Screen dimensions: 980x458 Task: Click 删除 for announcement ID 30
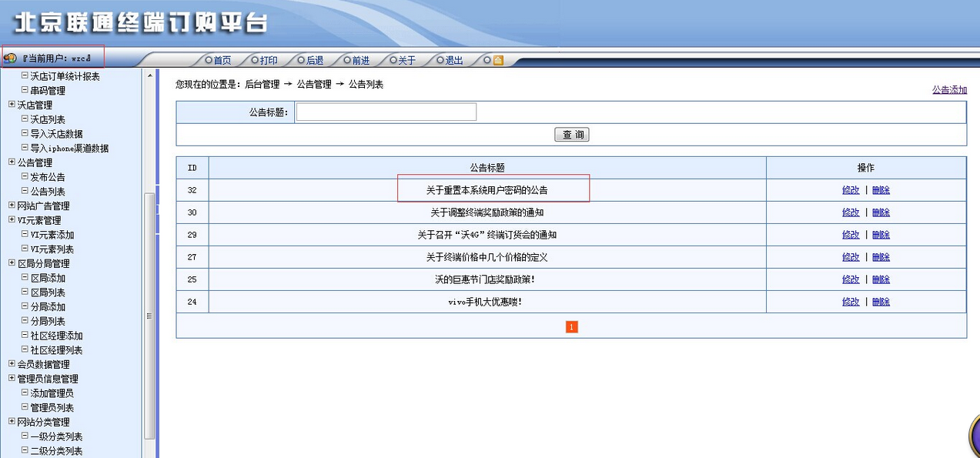coord(881,212)
